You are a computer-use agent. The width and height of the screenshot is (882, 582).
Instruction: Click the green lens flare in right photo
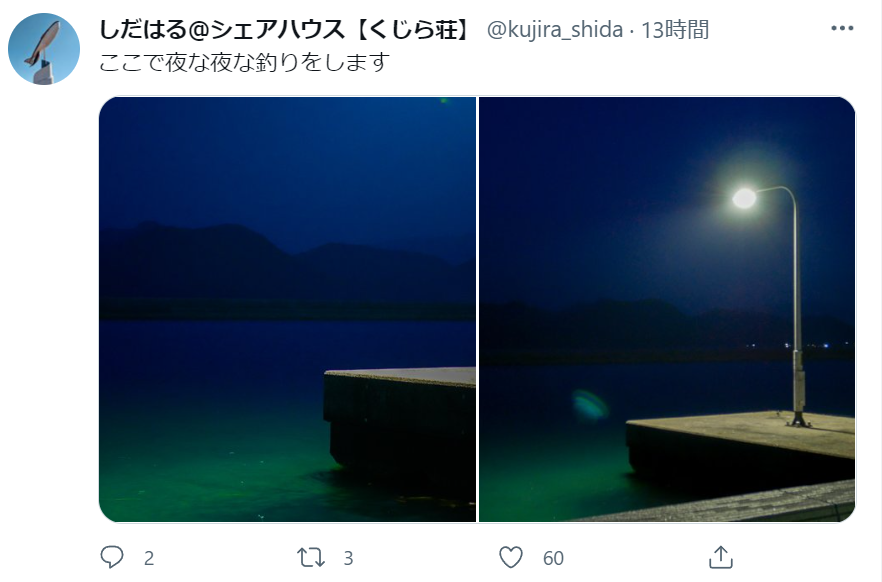click(x=590, y=405)
